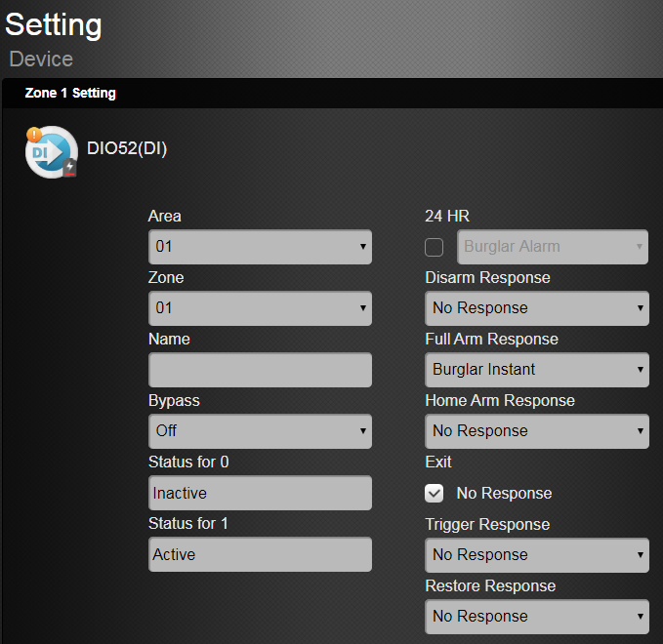Click the Device section heading
663x644 pixels.
click(41, 60)
